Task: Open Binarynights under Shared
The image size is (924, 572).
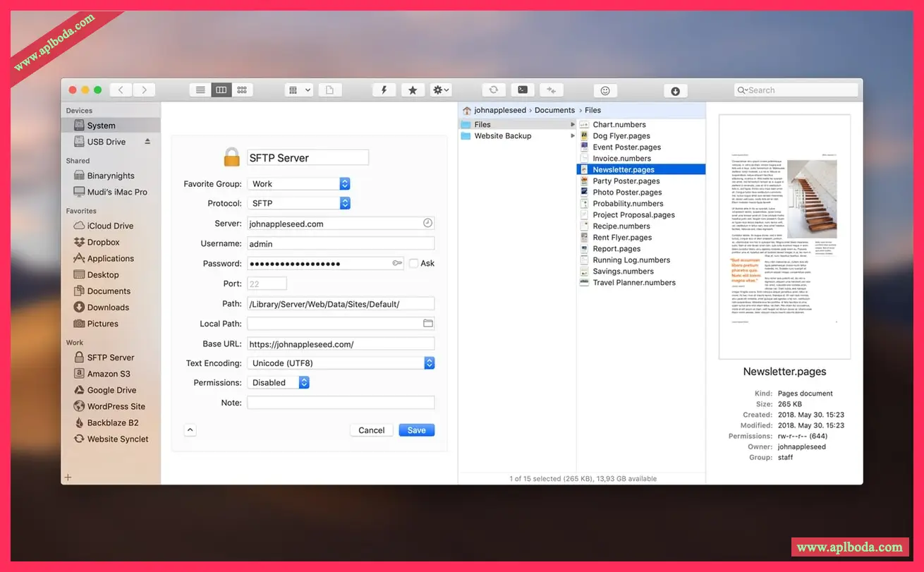Action: [111, 176]
